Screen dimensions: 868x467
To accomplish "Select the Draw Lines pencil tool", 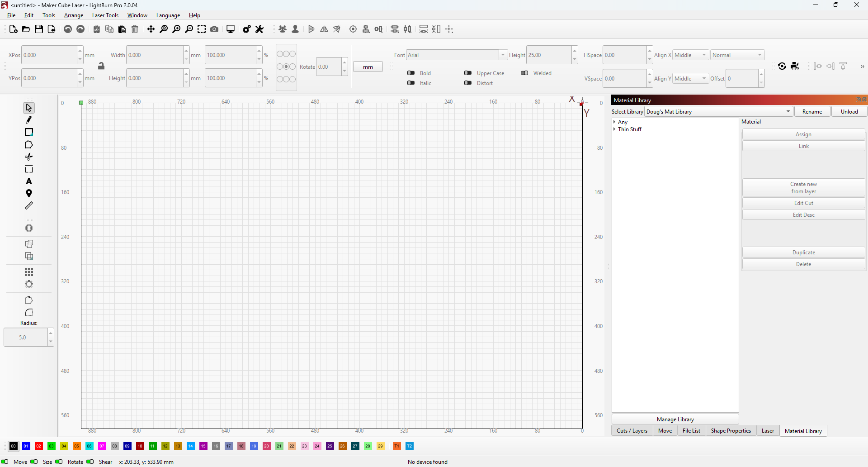I will click(29, 120).
